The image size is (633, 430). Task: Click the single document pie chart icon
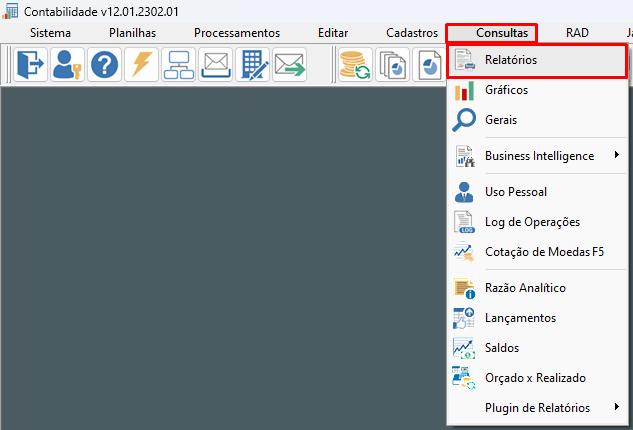click(x=429, y=65)
